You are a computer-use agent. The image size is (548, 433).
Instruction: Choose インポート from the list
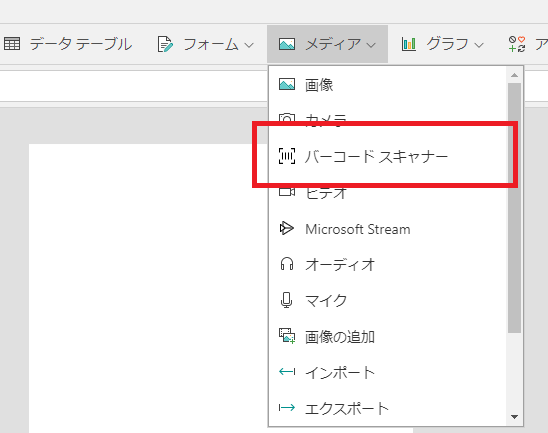click(387, 373)
